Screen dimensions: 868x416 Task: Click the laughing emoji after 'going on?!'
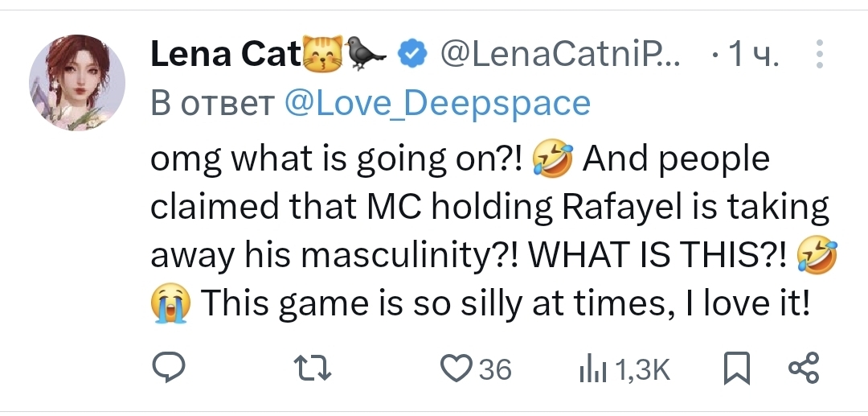pos(552,159)
